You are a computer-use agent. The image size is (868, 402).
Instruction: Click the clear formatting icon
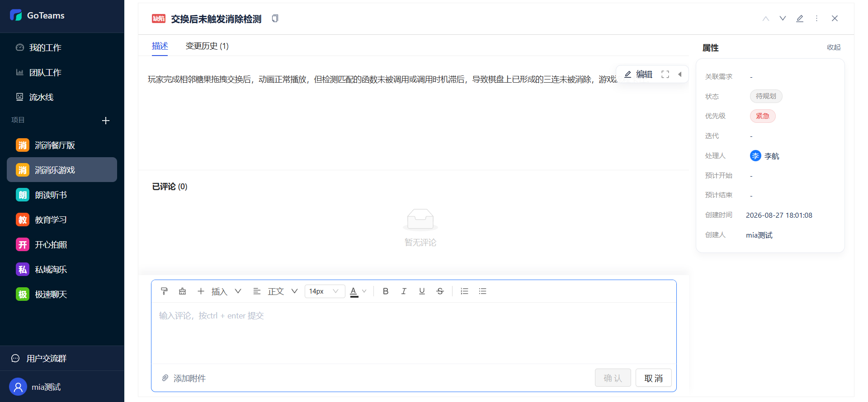[183, 291]
